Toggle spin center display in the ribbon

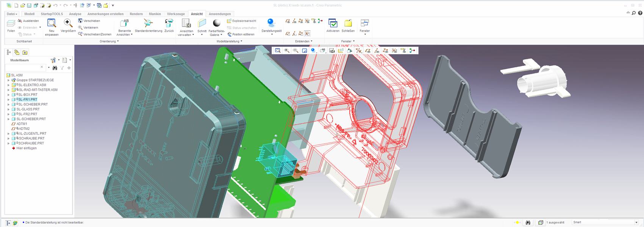click(x=320, y=21)
